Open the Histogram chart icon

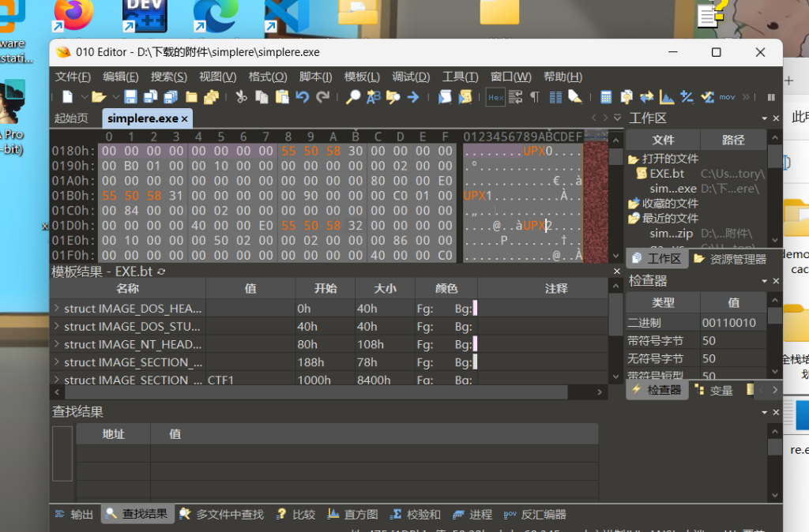(x=667, y=97)
